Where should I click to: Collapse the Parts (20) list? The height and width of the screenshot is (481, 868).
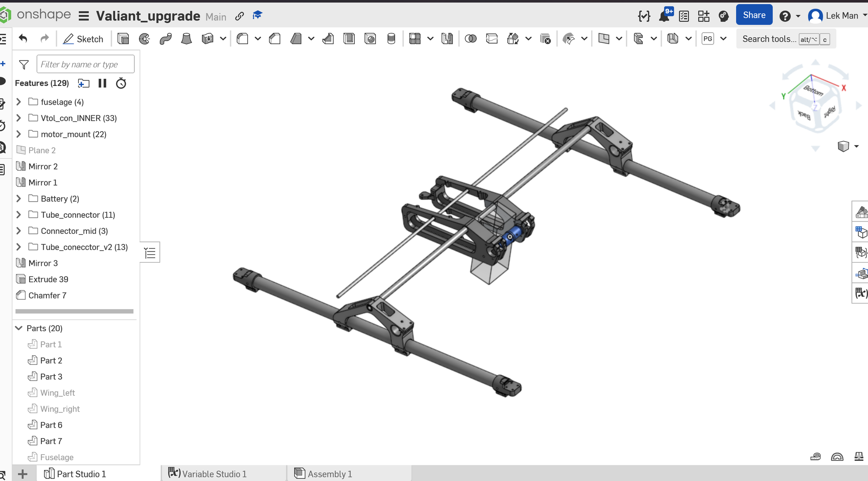19,328
